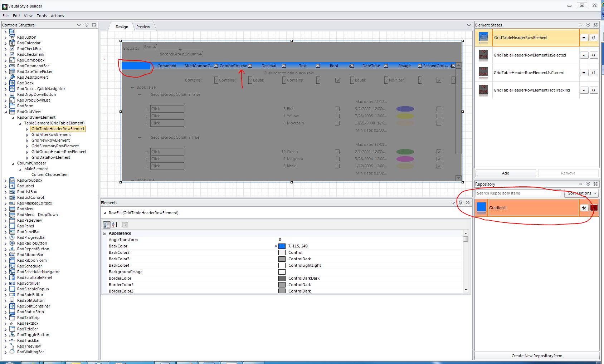
Task: Click the BackColor blue color swatch
Action: tap(282, 246)
